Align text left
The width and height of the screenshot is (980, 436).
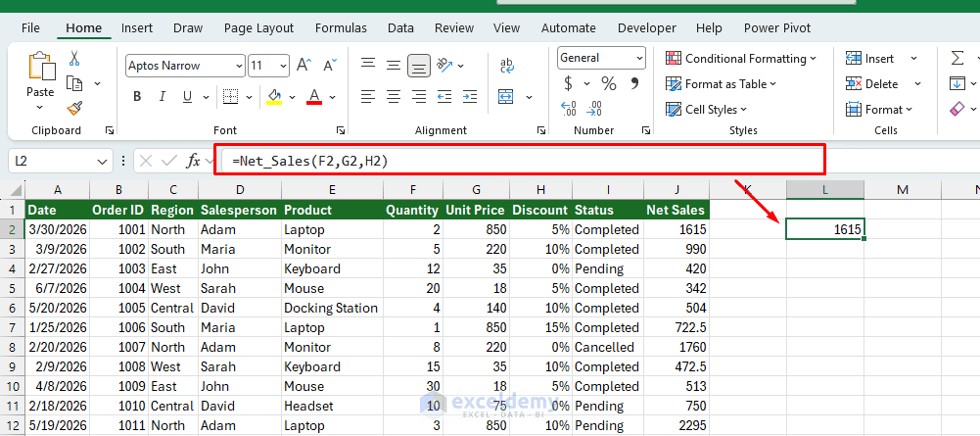[x=368, y=97]
